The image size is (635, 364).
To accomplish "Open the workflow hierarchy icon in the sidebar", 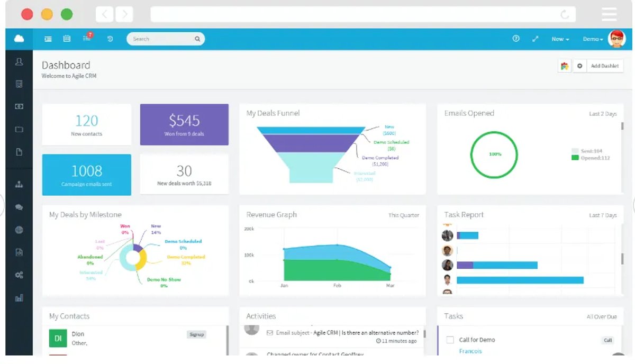I will click(19, 185).
